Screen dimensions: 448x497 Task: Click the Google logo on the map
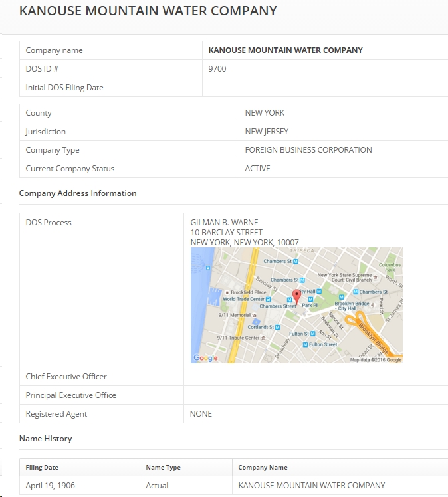pyautogui.click(x=205, y=358)
